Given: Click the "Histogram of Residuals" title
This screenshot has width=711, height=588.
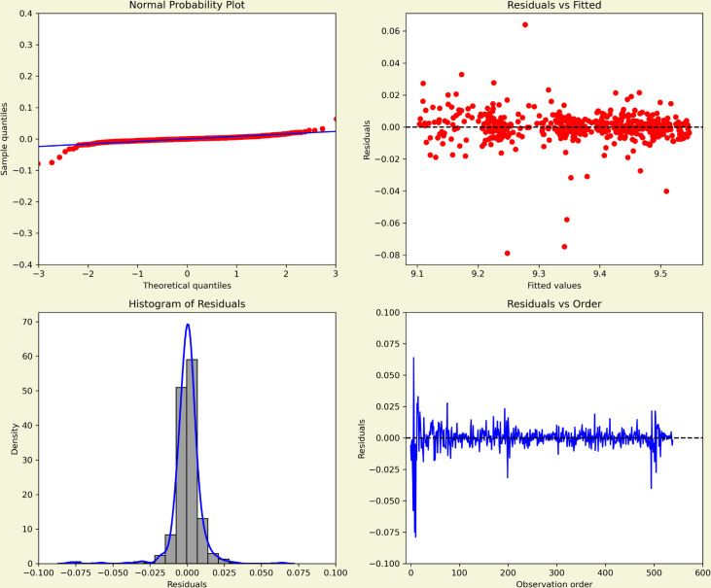Looking at the screenshot, I should [187, 304].
